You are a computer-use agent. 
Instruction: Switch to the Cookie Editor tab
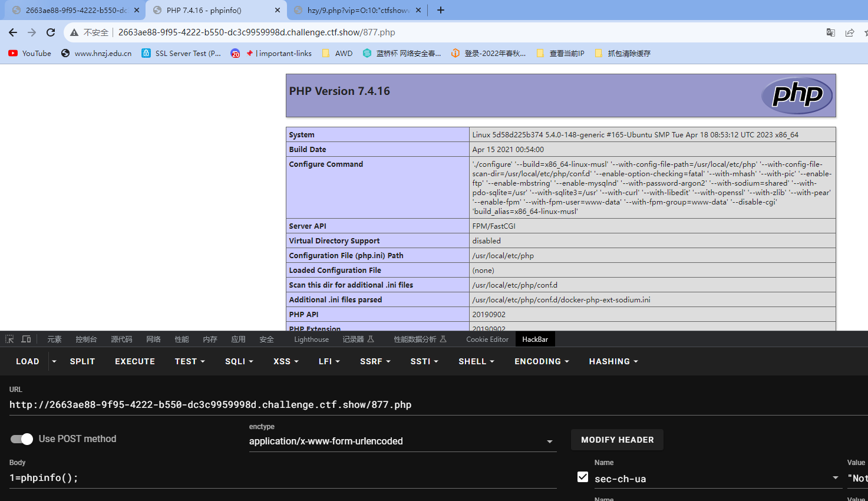coord(487,339)
